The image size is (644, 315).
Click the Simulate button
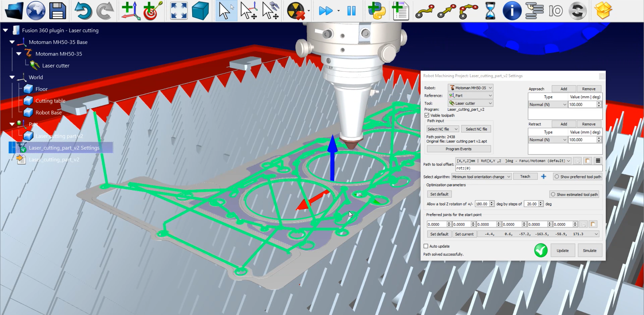click(589, 251)
